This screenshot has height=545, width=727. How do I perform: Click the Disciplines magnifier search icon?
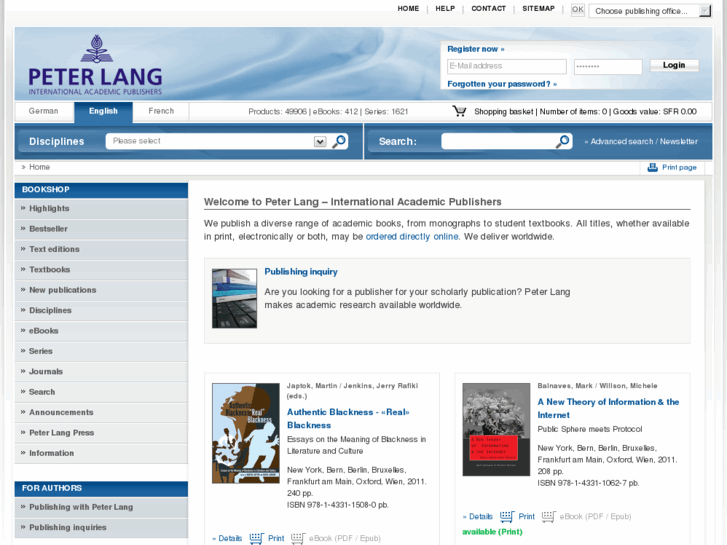[x=339, y=141]
